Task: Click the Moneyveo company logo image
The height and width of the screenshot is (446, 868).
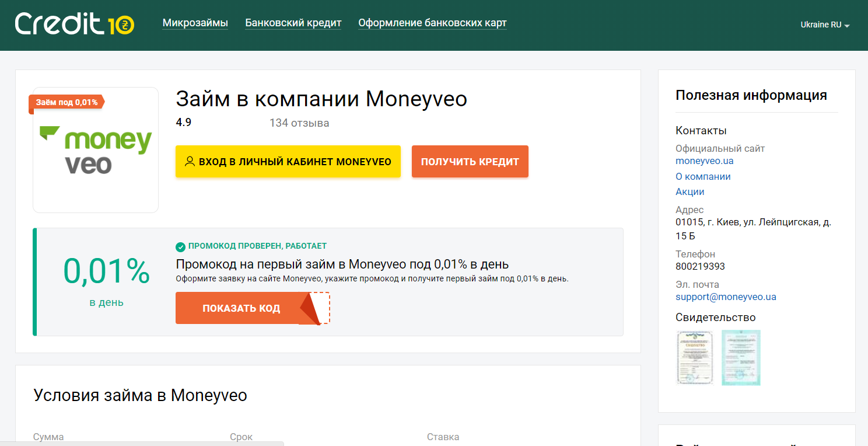Action: (96, 149)
